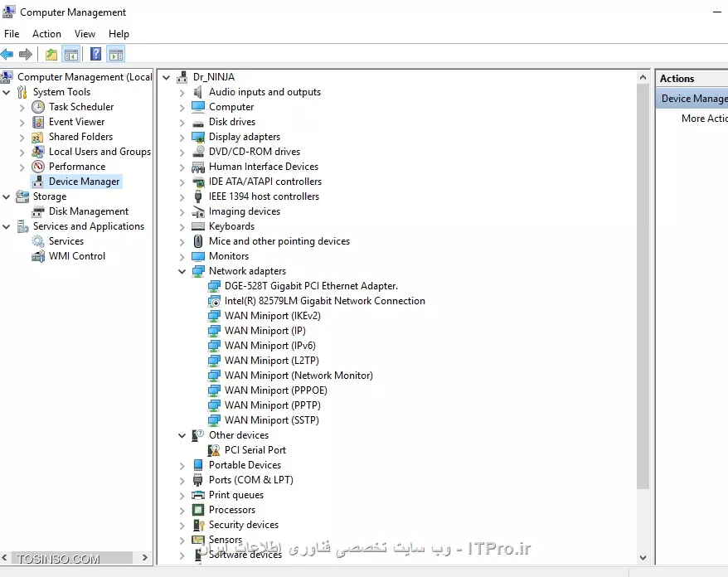Click the Audio inputs speaker icon
The image size is (728, 577).
click(198, 92)
